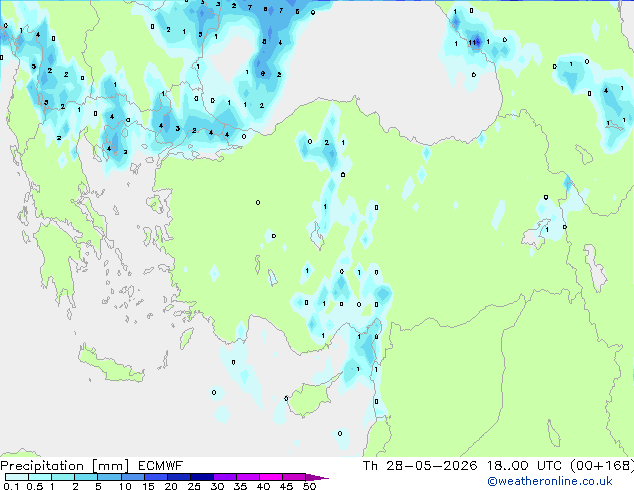Select the 1–2 mm legend swatch

(63, 477)
